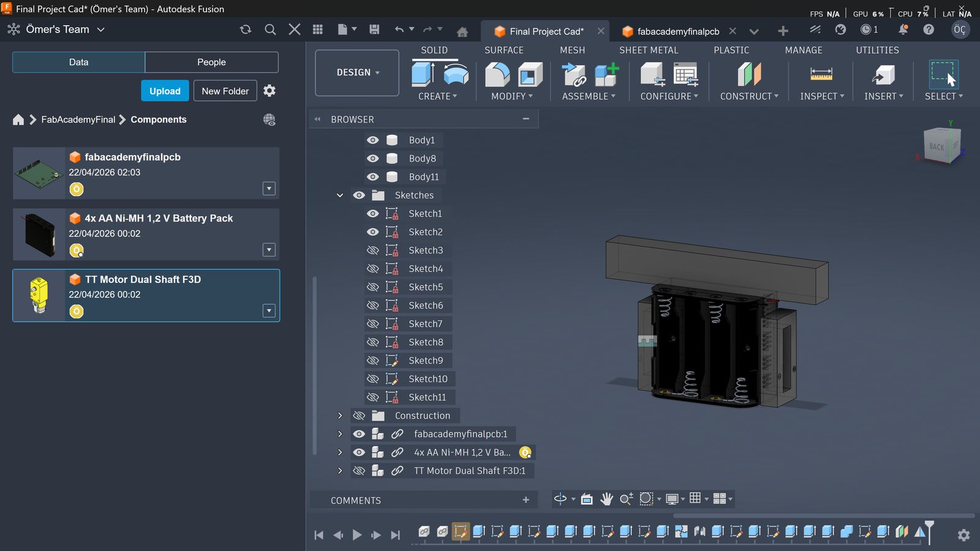Viewport: 980px width, 551px height.
Task: Click the New Folder button
Action: tap(225, 91)
